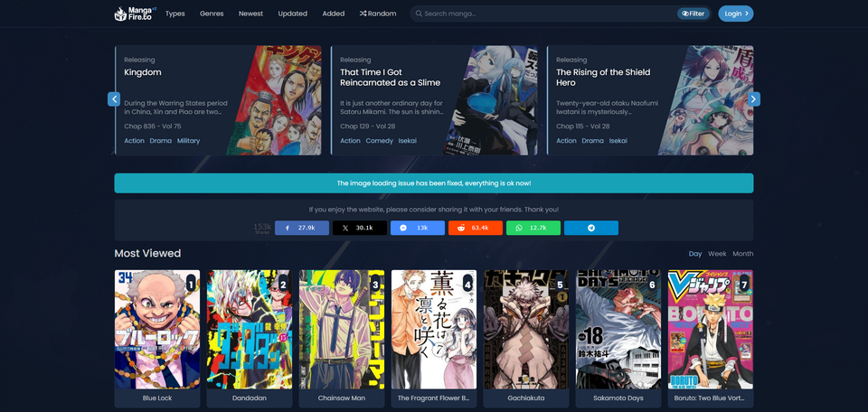Open the Newest page

250,14
